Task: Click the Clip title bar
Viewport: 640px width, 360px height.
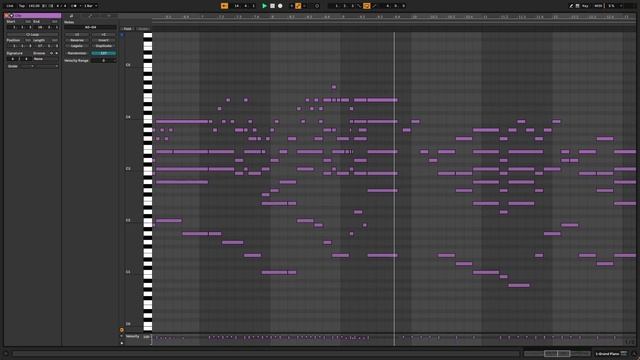Action: (x=36, y=16)
